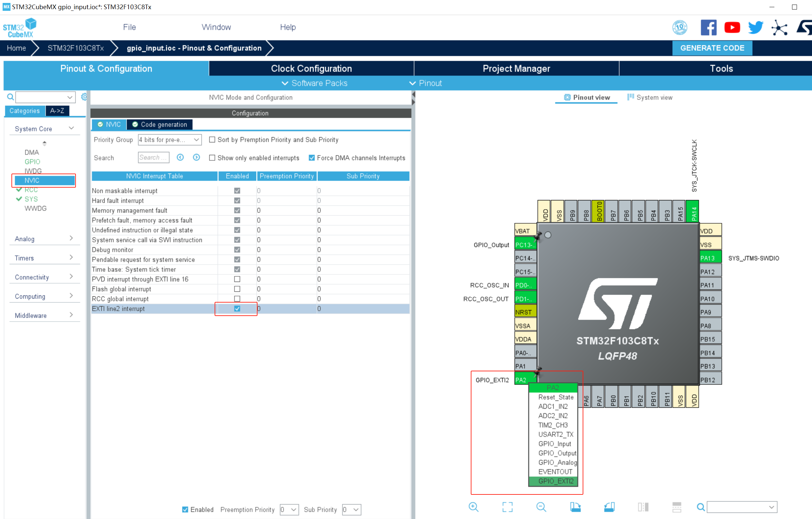The width and height of the screenshot is (812, 519).
Task: Select GPIO in the System Core list
Action: pos(32,162)
